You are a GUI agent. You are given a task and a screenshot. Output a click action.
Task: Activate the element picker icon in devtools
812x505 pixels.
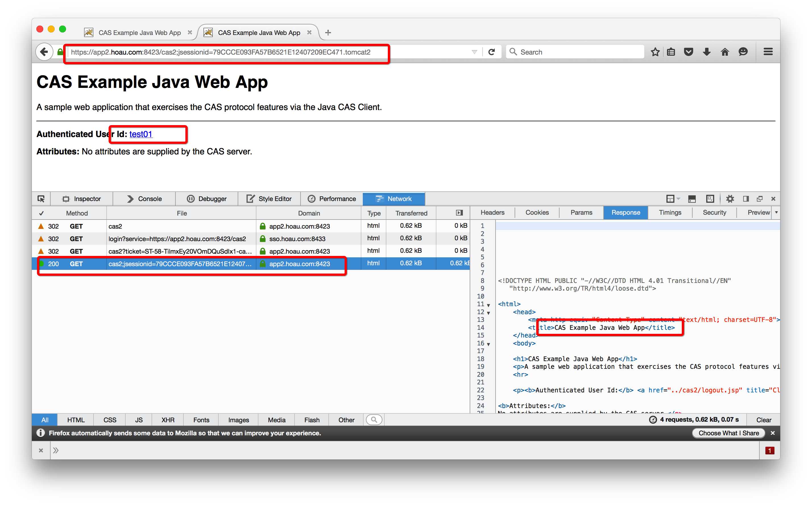click(x=41, y=199)
